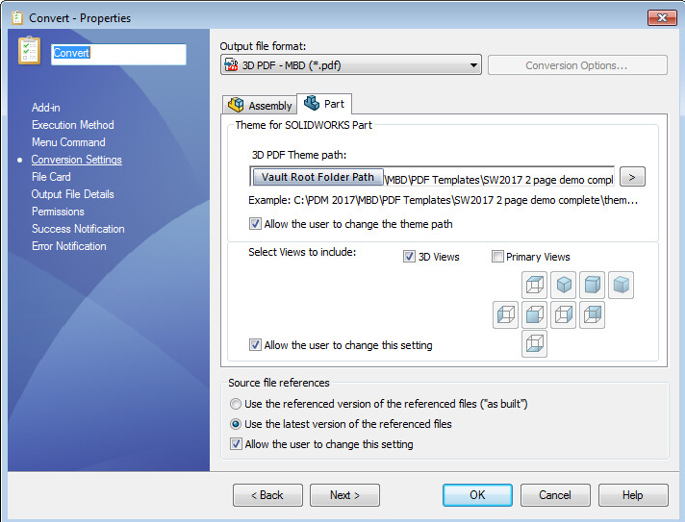Toggle Allow the user to change the theme path

click(x=255, y=224)
